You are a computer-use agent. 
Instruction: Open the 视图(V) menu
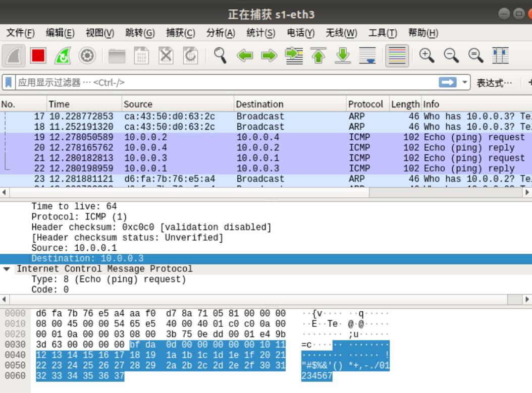(100, 33)
